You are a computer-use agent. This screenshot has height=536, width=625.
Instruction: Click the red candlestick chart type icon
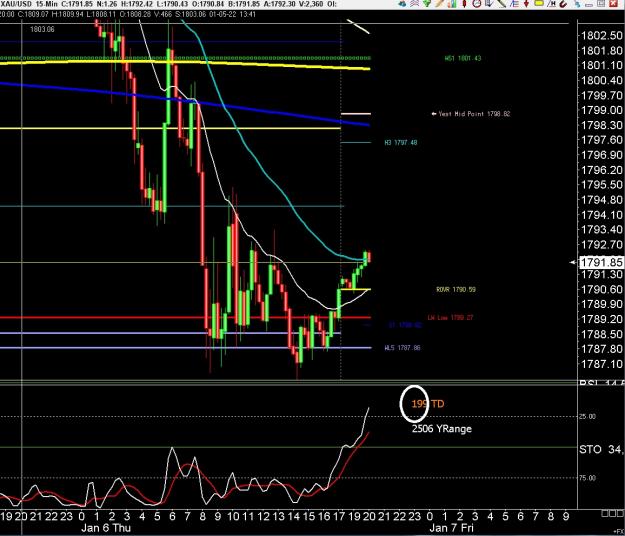[464, 4]
